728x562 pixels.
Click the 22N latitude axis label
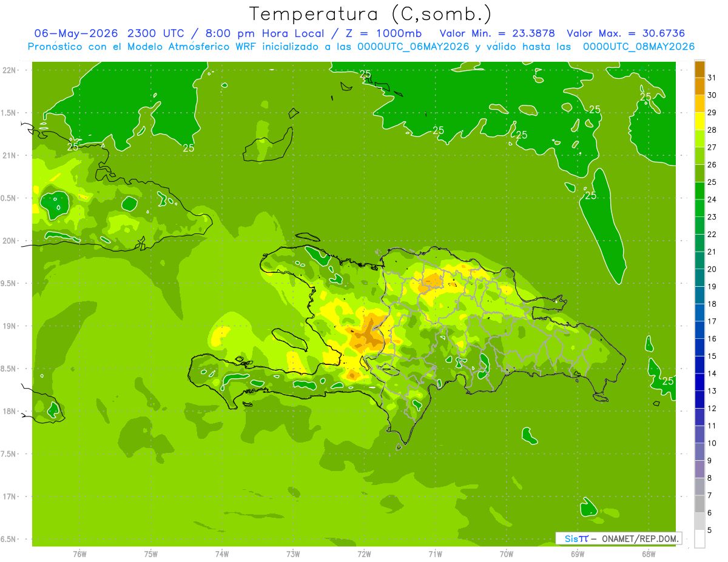pos(10,70)
